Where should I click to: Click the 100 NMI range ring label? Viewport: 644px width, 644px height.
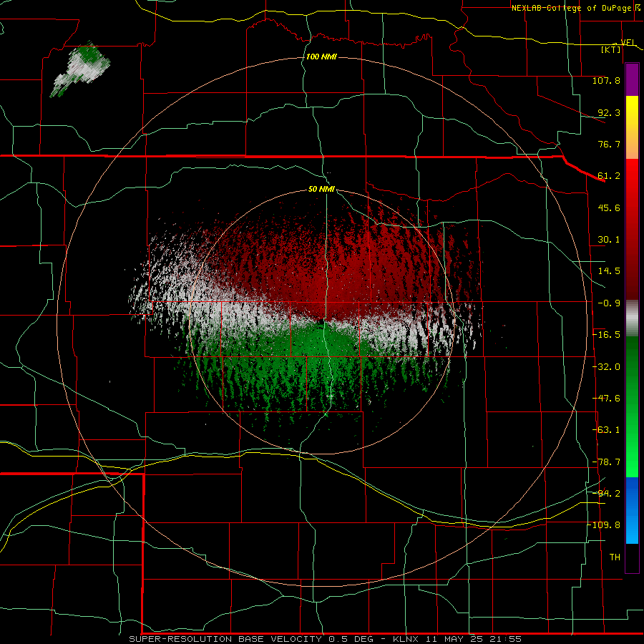click(321, 57)
